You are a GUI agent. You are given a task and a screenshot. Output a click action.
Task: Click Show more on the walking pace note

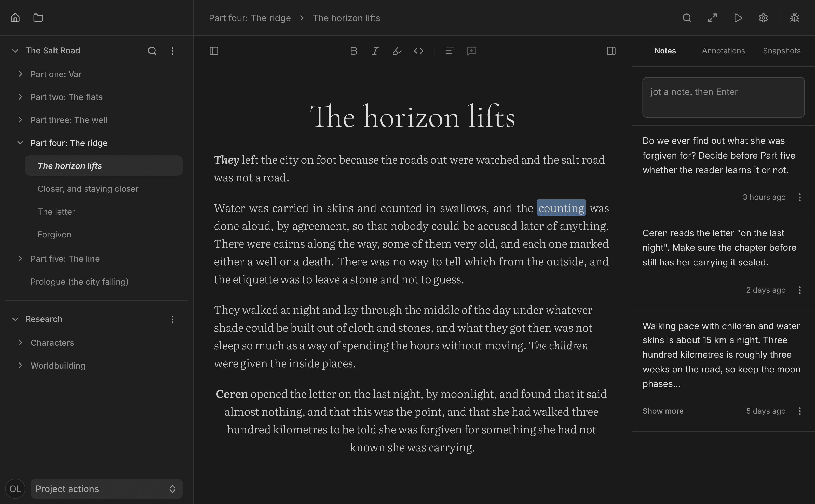tap(663, 411)
